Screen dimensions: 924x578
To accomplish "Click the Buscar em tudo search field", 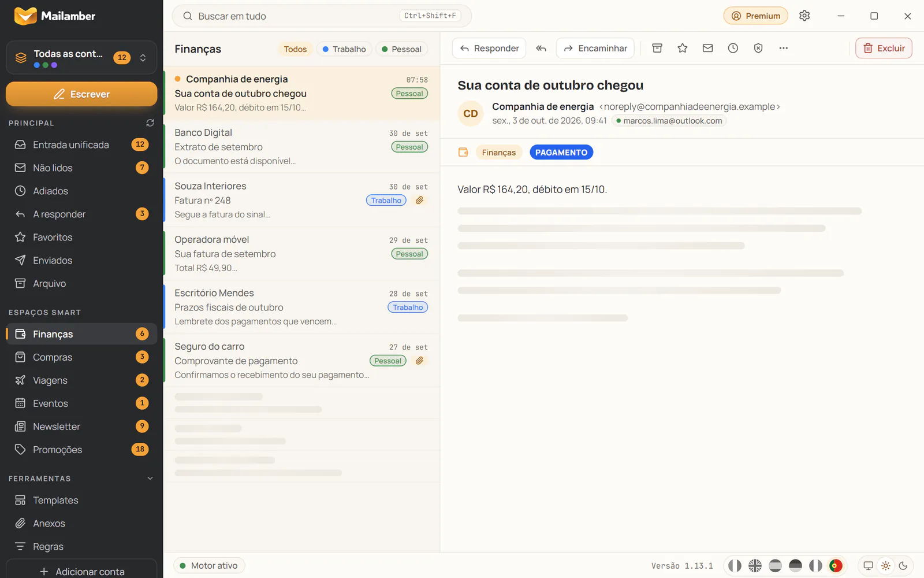I will point(322,16).
